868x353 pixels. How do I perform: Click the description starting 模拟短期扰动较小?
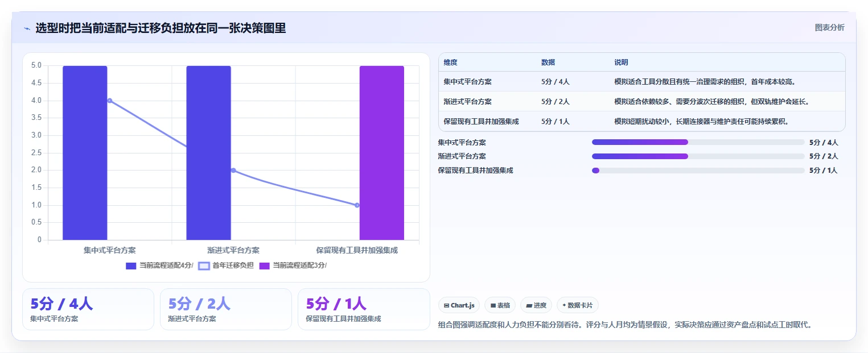[701, 122]
